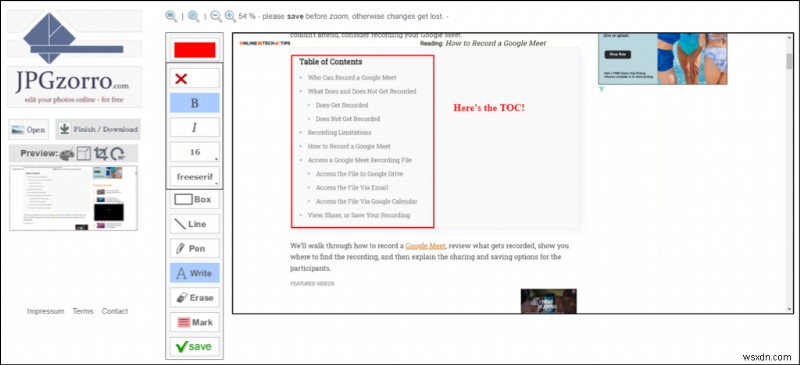Click the canvas vertical scrollbar thumb
Screen dimensions: 800x365
tap(789, 60)
